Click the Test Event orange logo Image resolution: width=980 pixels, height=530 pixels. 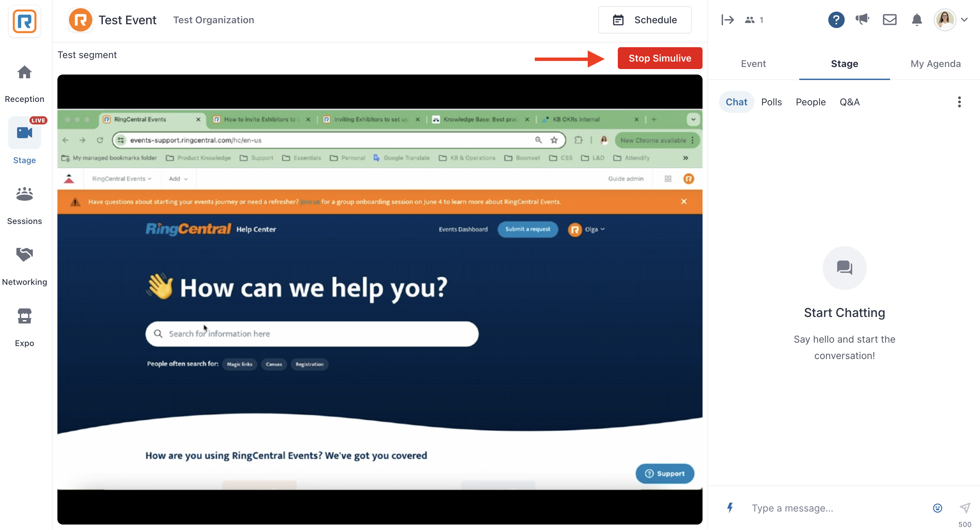(80, 20)
